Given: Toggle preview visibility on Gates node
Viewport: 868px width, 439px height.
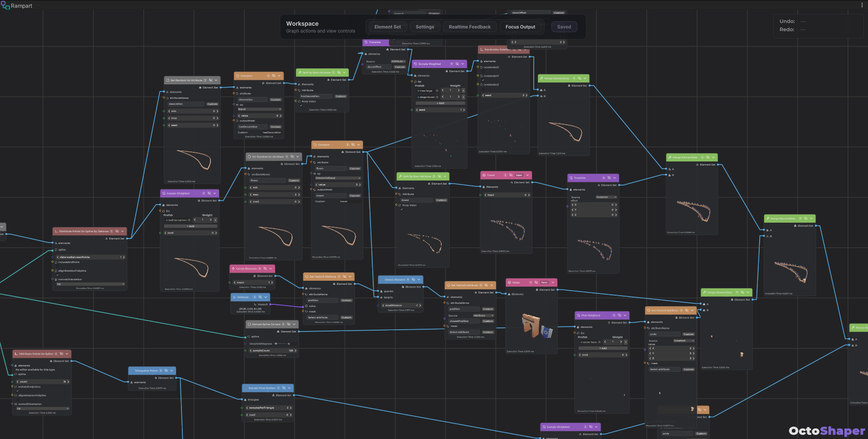Looking at the screenshot, I should point(536,282).
